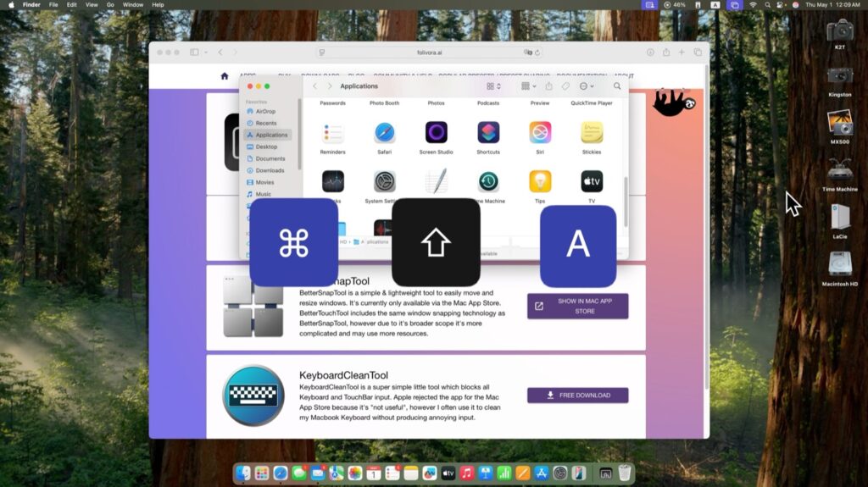The height and width of the screenshot is (487, 868).
Task: Select the Time Machine app icon in Finder
Action: point(488,181)
